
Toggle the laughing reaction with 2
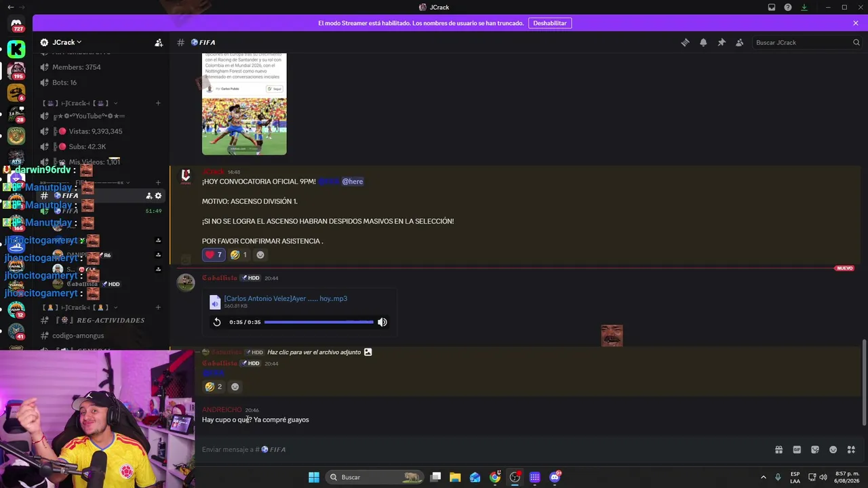point(214,386)
